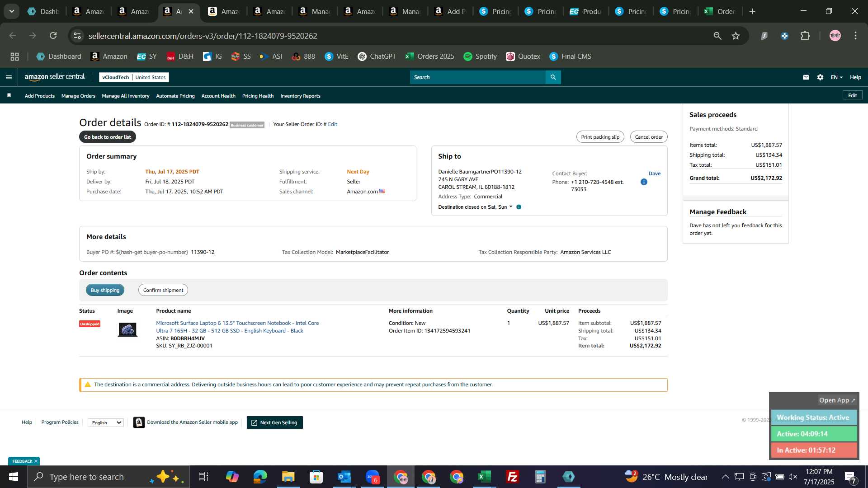Click the site information icon in address bar
This screenshot has height=488, width=868.
pyautogui.click(x=78, y=36)
